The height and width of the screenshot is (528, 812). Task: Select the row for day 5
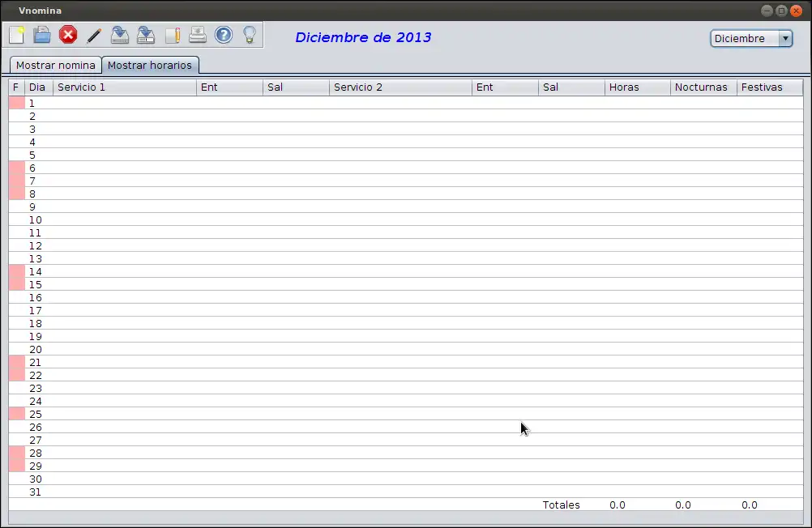tap(406, 155)
